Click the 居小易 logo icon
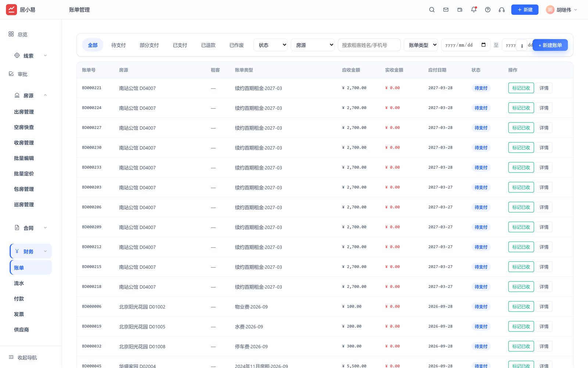 (11, 10)
